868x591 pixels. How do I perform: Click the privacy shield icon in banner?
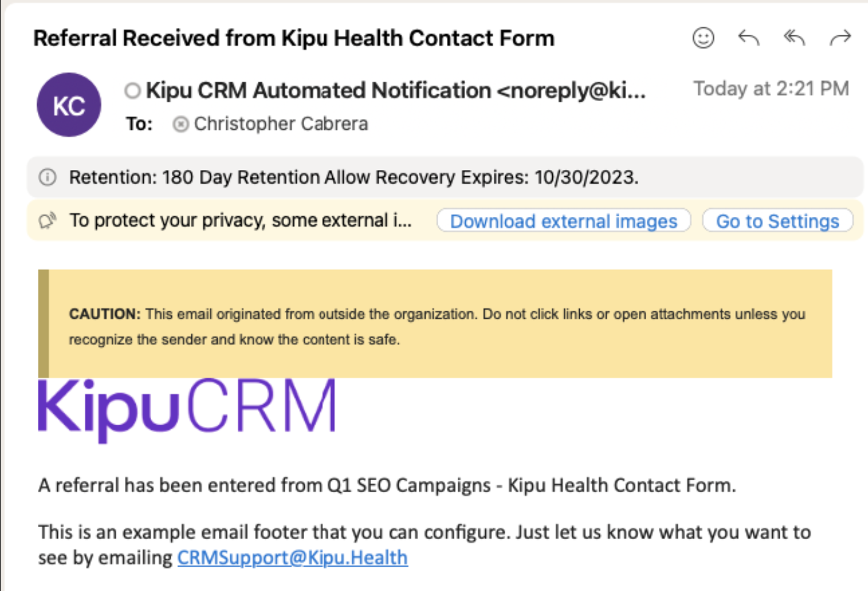coord(48,220)
